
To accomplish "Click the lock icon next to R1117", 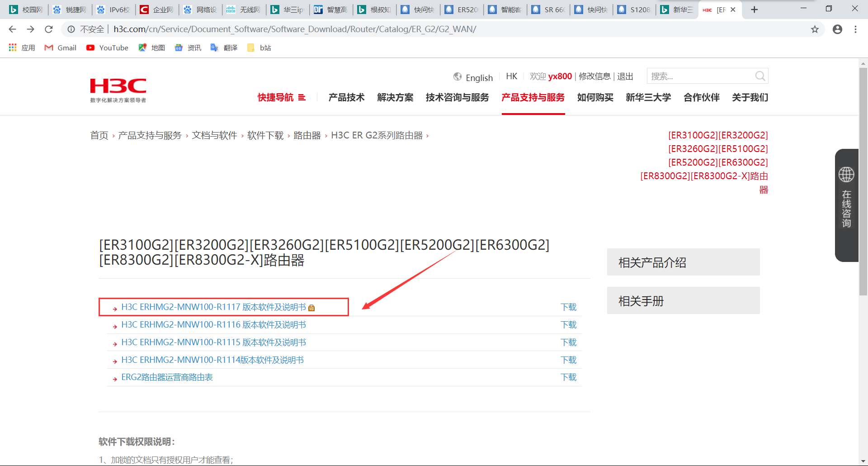I will (311, 308).
